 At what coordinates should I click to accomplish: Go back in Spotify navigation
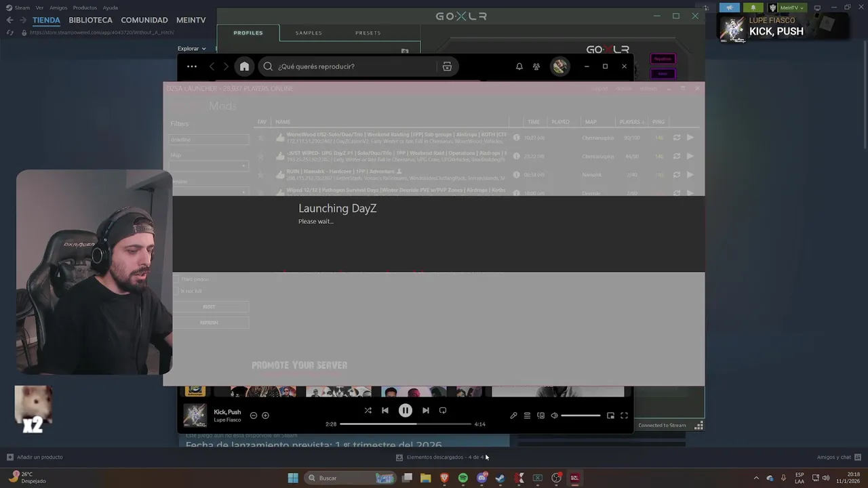tap(212, 66)
